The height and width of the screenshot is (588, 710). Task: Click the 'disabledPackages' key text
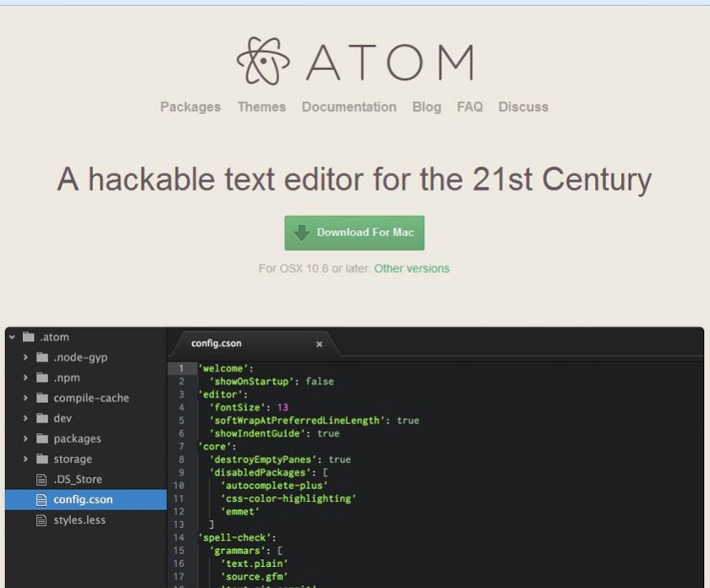(x=261, y=473)
